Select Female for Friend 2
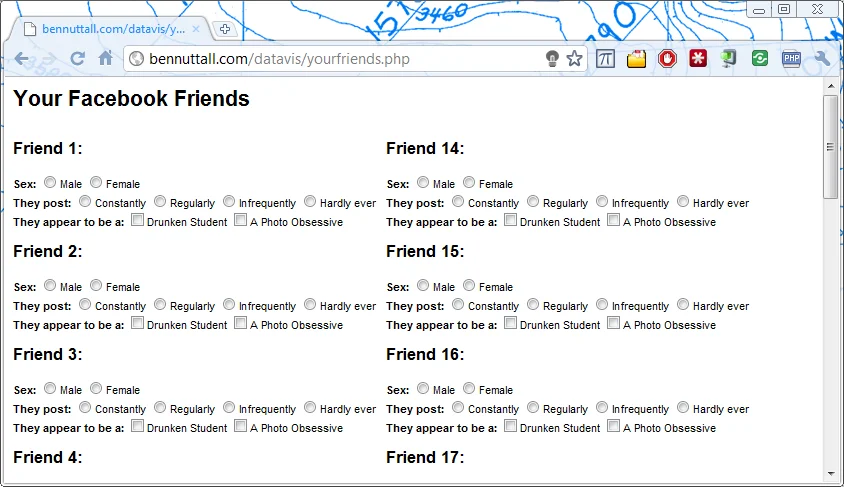The image size is (844, 487). tap(96, 285)
